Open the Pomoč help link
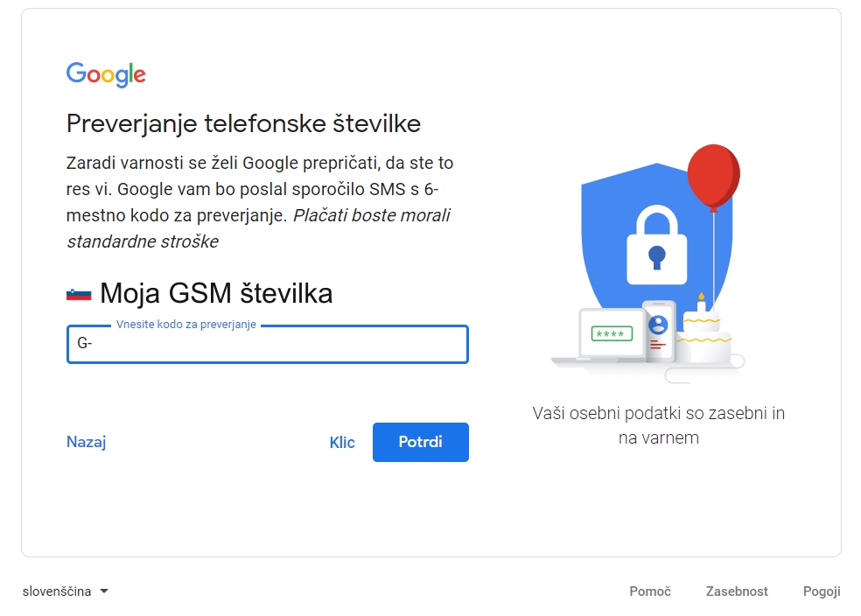861x616 pixels. click(x=650, y=591)
